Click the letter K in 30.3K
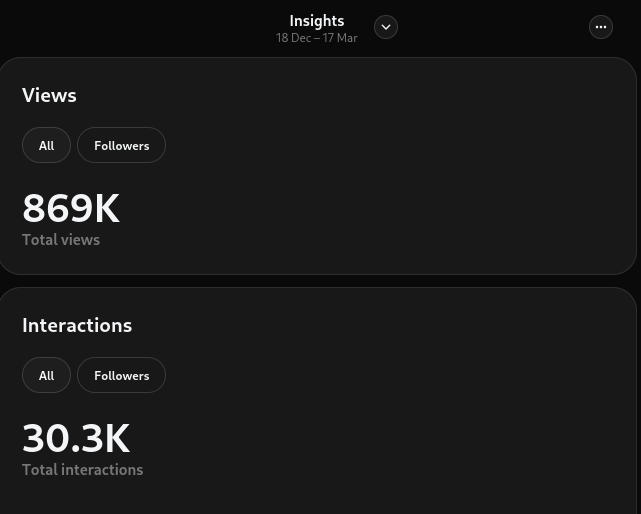 [117, 438]
